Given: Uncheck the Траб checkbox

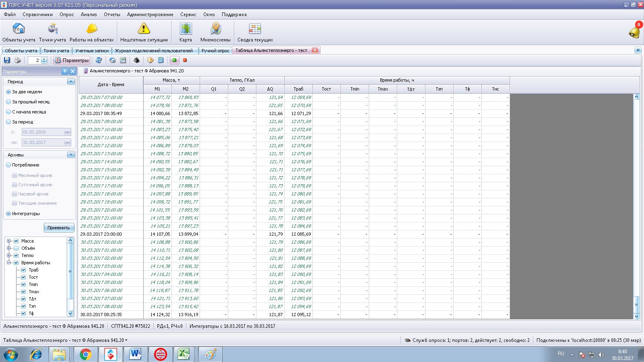Looking at the screenshot, I should coord(23,270).
